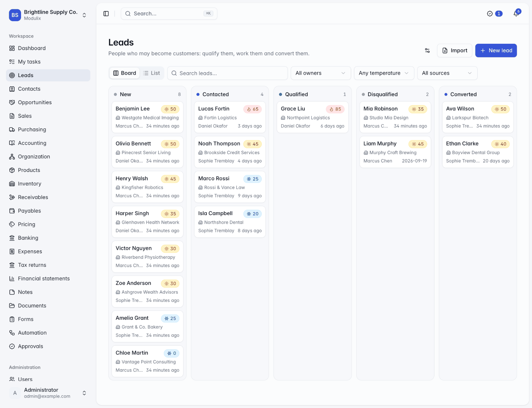Open the Benjamin Lee lead card
The height and width of the screenshot is (408, 532).
click(147, 117)
